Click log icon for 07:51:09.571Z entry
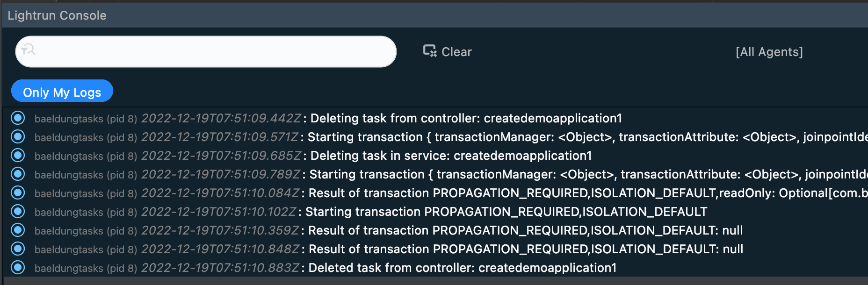This screenshot has width=868, height=285. click(18, 136)
